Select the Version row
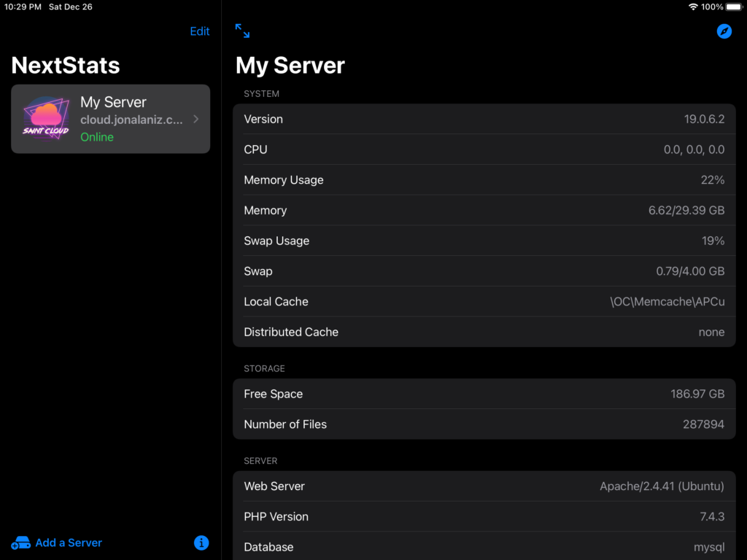 tap(484, 119)
